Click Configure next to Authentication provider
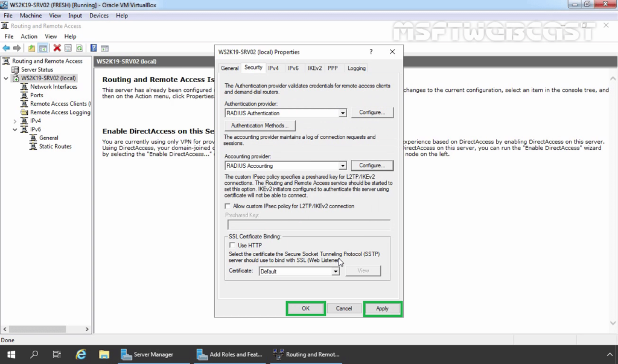 coord(372,113)
